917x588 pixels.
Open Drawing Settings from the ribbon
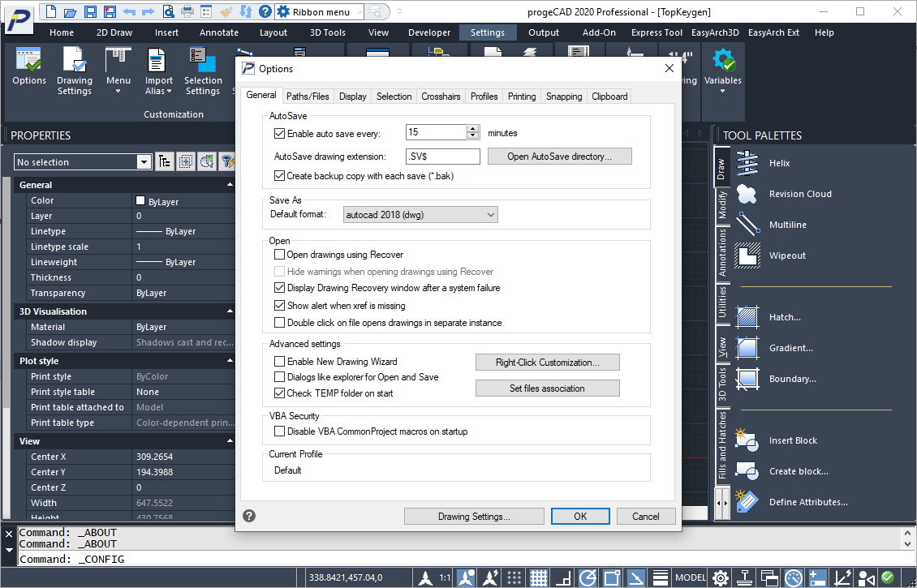[75, 71]
